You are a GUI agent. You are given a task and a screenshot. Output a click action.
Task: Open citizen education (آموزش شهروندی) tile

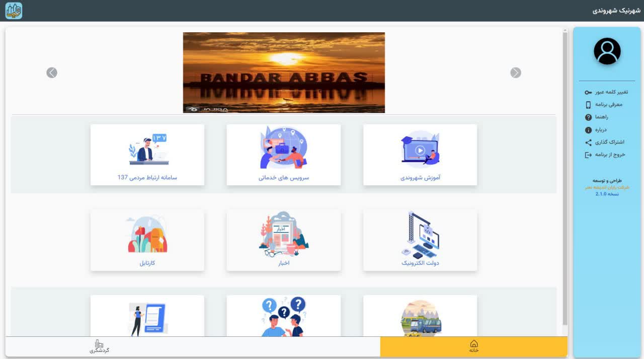(420, 155)
